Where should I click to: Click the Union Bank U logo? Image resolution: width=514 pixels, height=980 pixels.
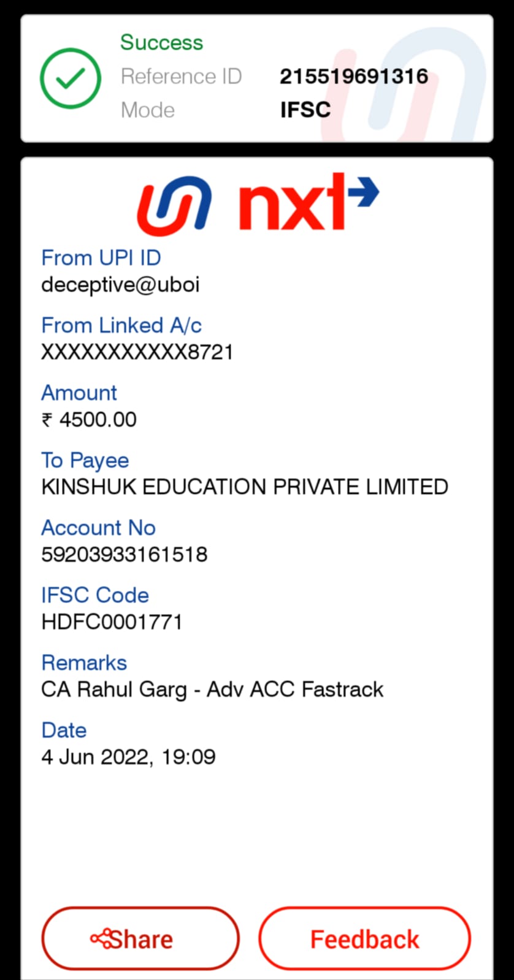point(175,205)
